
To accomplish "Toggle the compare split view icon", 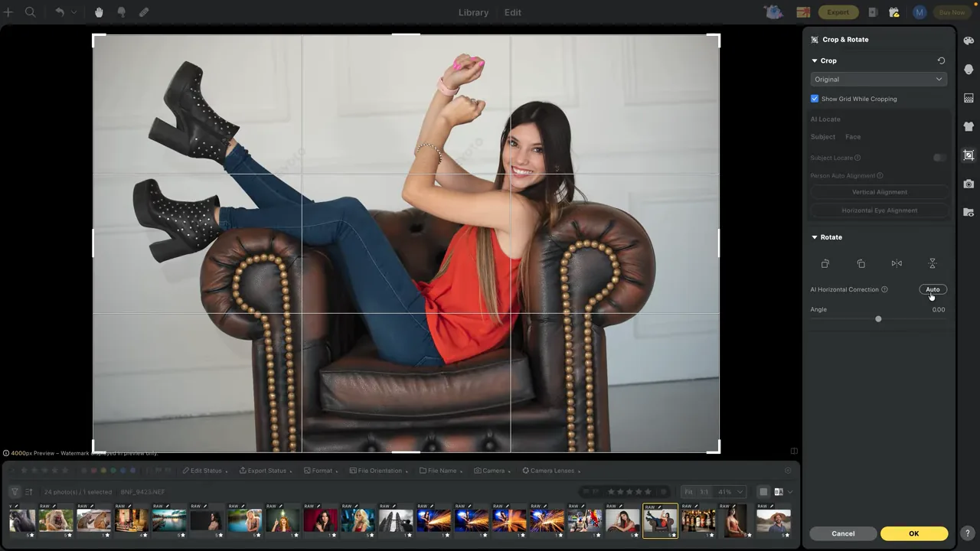I will [794, 451].
